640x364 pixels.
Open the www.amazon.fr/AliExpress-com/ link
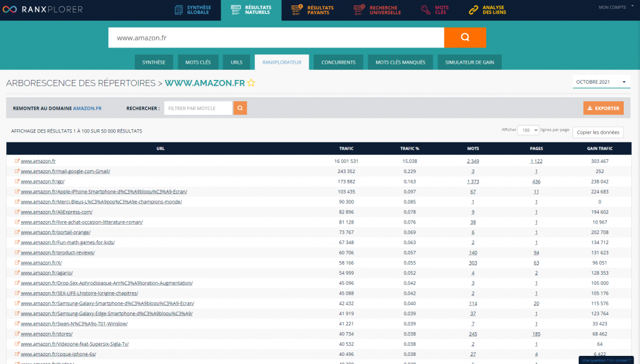click(x=57, y=212)
